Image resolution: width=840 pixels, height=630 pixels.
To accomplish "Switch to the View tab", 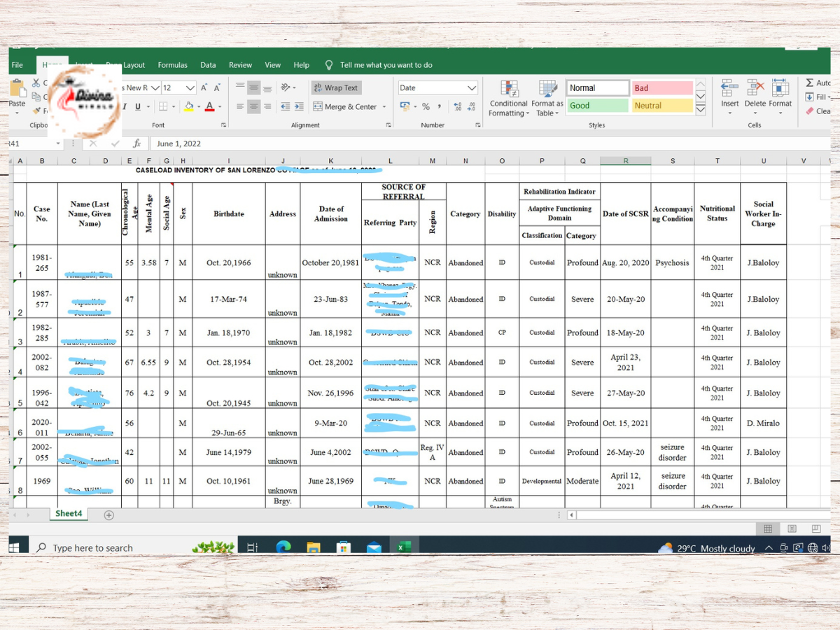I will click(x=273, y=65).
